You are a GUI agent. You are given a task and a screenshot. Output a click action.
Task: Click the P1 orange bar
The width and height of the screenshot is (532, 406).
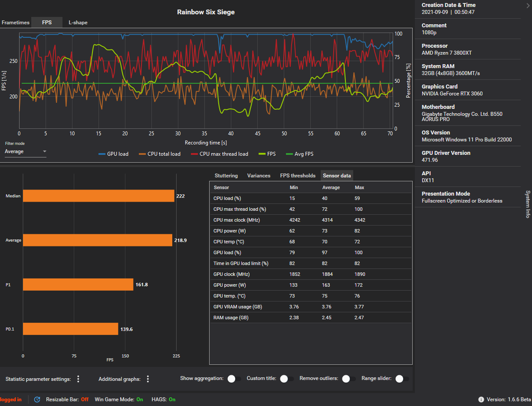click(x=78, y=285)
